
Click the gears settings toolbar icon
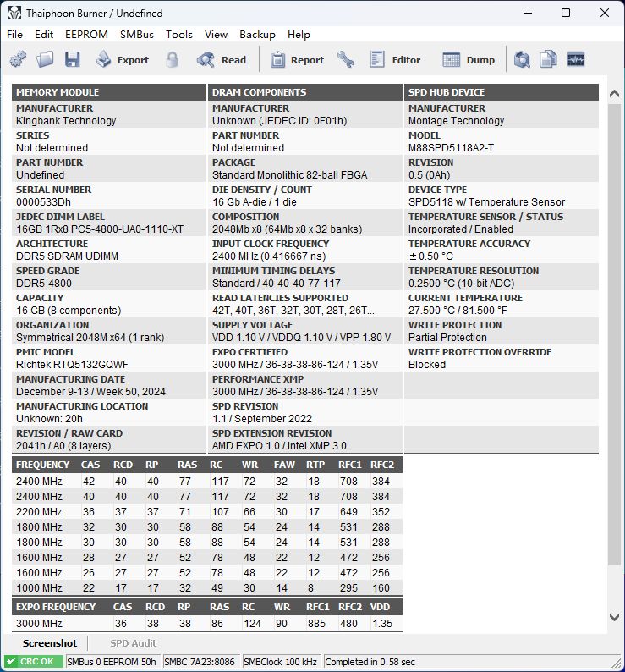(18, 59)
